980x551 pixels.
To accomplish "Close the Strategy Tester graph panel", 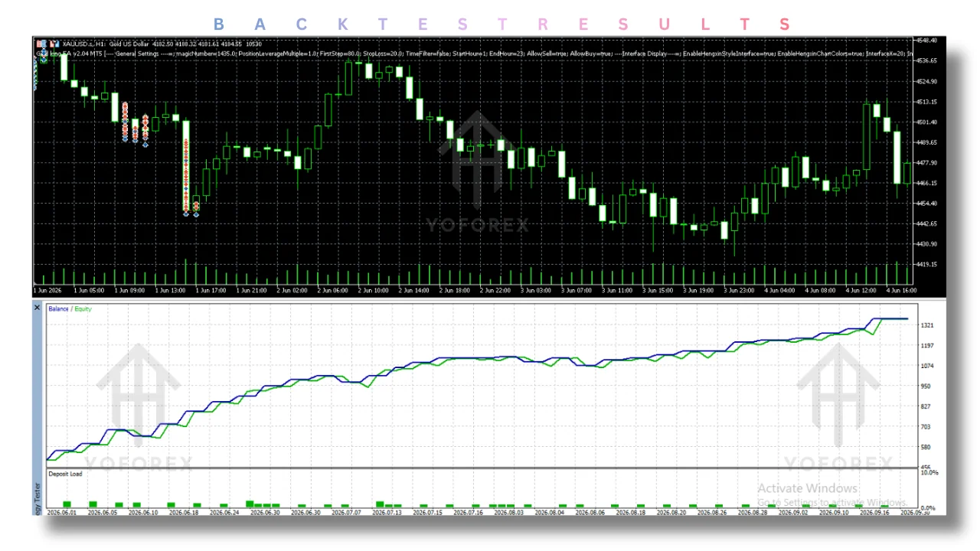I will [x=37, y=307].
